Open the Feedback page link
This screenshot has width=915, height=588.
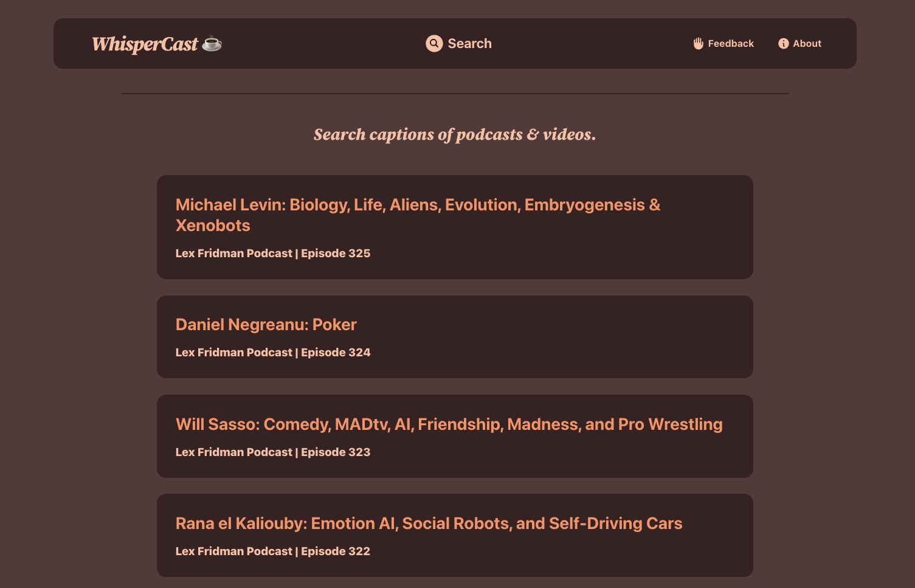tap(723, 43)
